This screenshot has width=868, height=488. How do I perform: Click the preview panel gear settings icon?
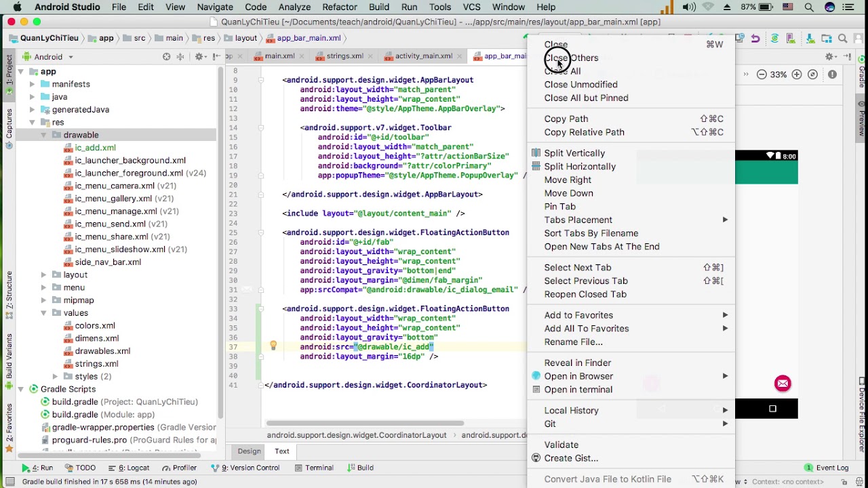(829, 57)
